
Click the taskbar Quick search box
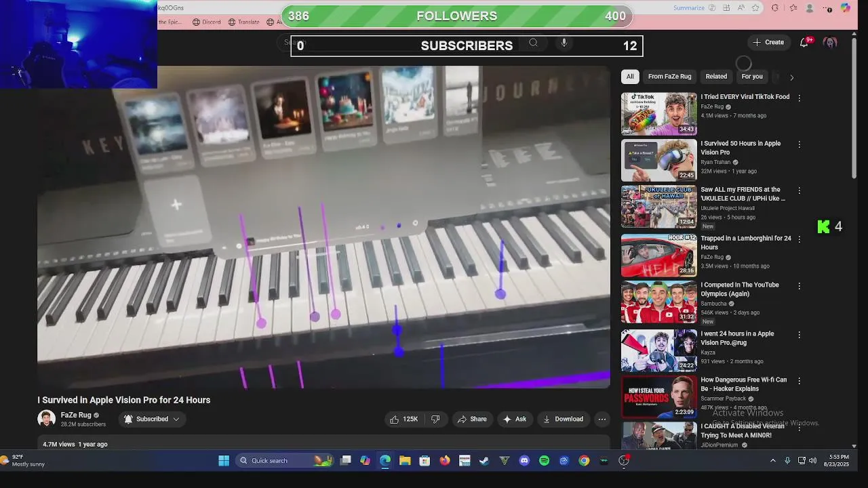coord(285,461)
